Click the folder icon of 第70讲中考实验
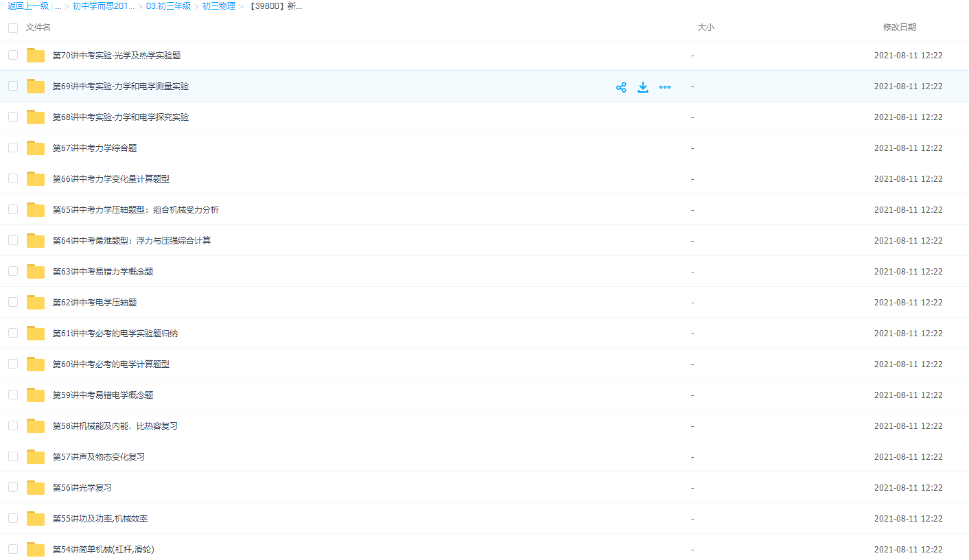The height and width of the screenshot is (560, 969). [36, 56]
